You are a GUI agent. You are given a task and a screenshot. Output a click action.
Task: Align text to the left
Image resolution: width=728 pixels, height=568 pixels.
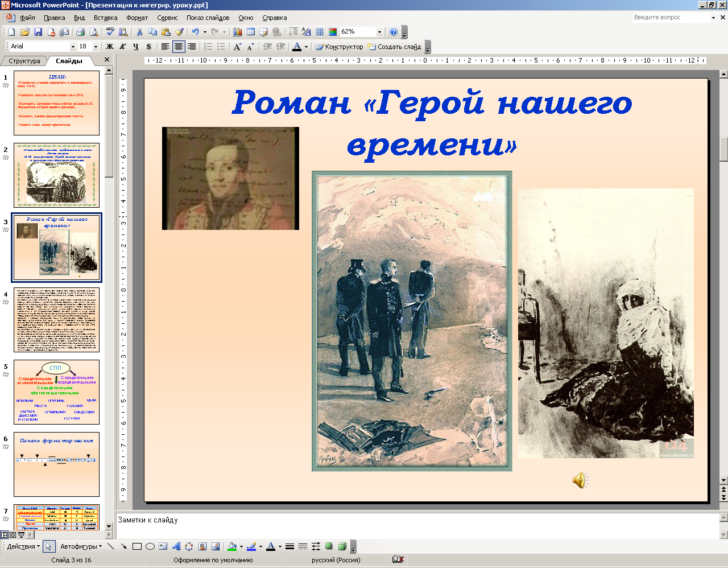point(165,47)
